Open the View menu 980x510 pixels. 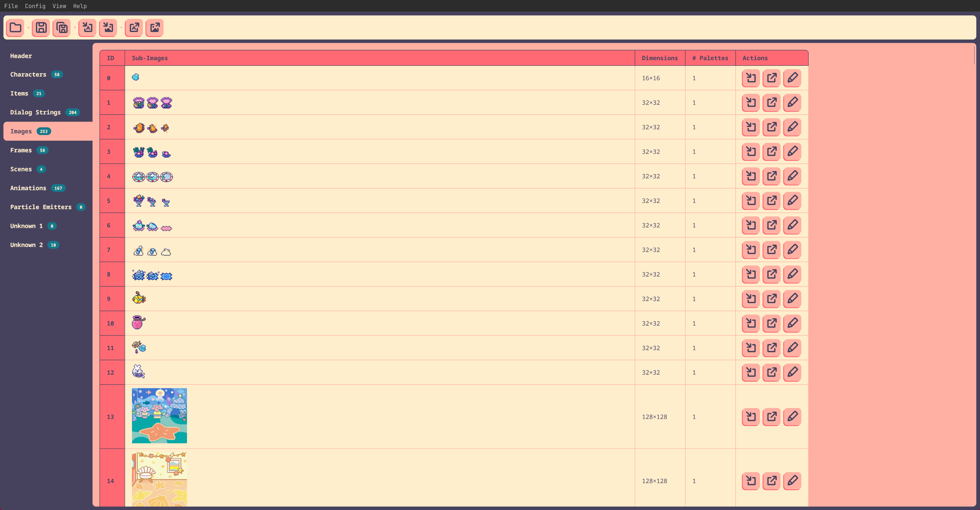[x=59, y=6]
